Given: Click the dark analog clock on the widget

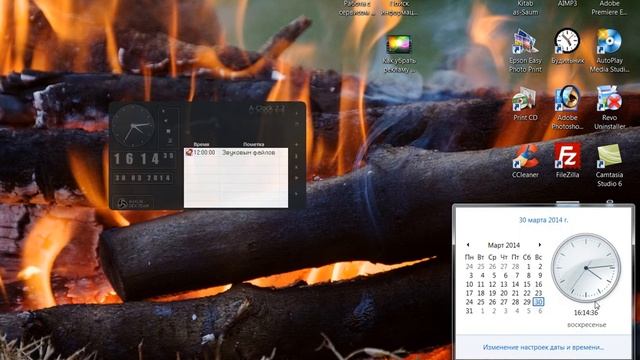Looking at the screenshot, I should pos(133,126).
